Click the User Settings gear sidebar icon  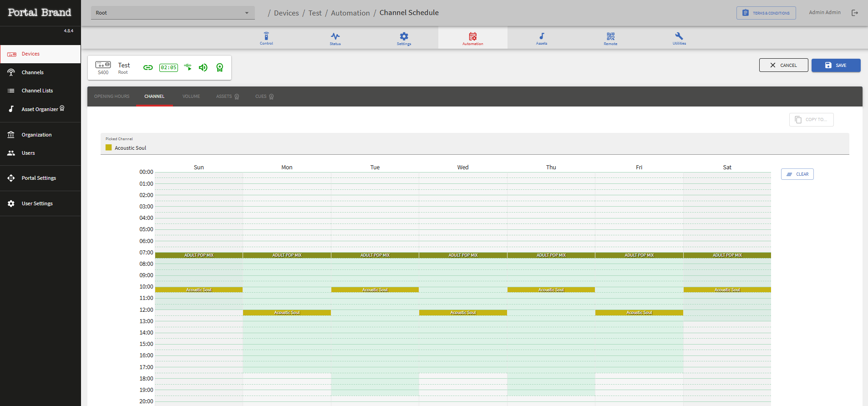[x=11, y=203]
